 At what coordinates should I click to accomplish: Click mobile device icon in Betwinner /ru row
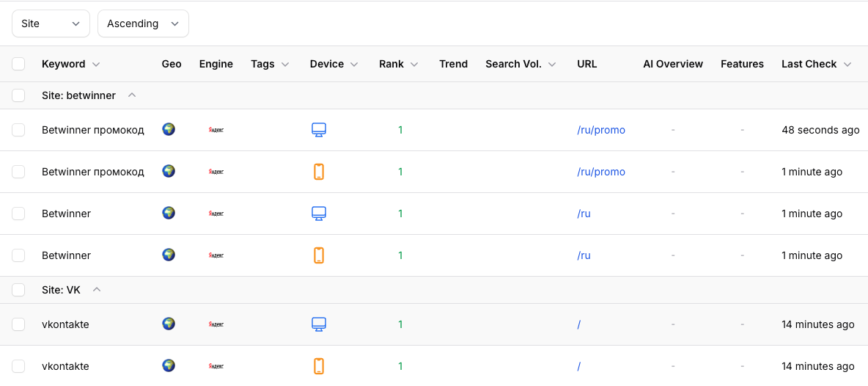[x=318, y=255]
